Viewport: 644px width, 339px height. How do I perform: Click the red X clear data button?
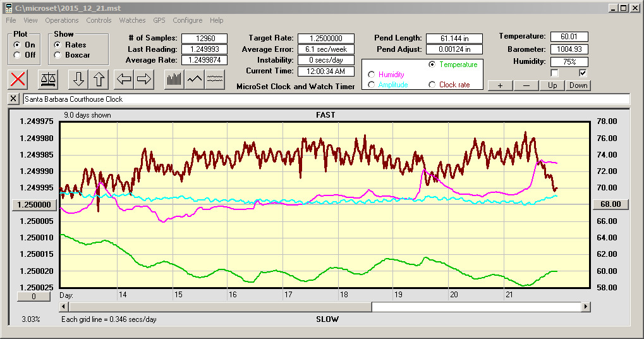point(18,79)
